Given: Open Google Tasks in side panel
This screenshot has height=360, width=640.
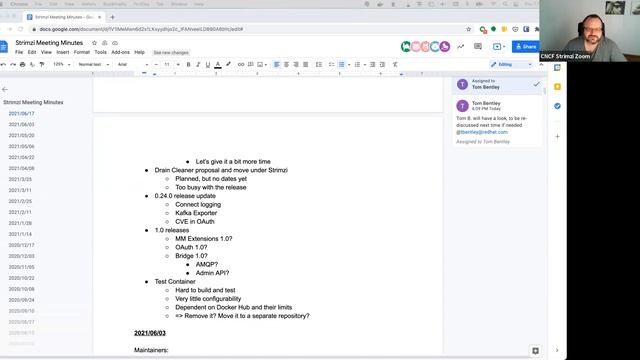Looking at the screenshot, I should pyautogui.click(x=557, y=106).
